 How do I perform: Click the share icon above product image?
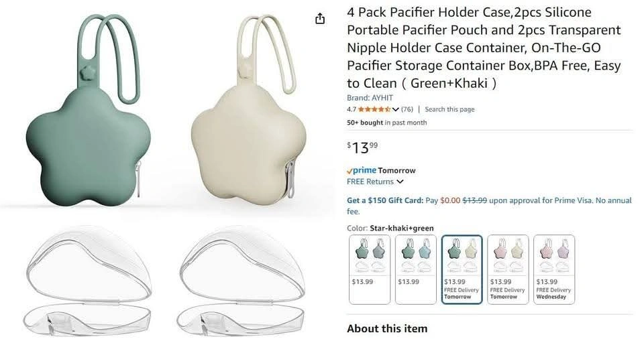point(320,19)
